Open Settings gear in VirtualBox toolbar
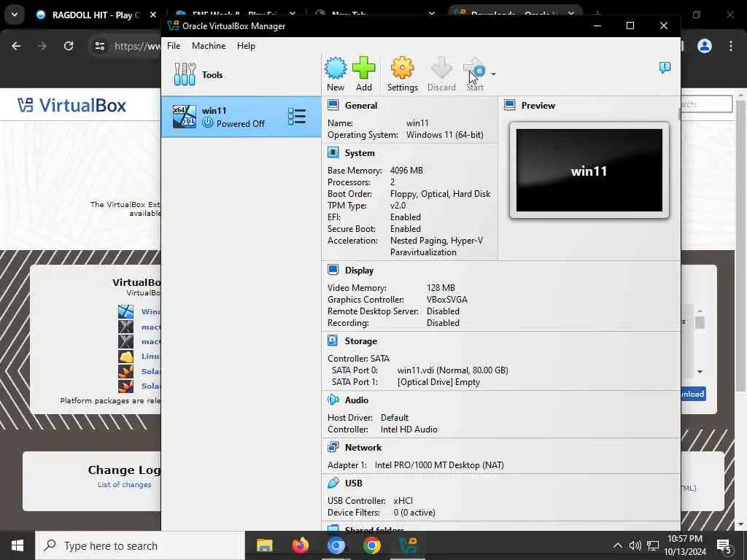The width and height of the screenshot is (747, 560). (403, 74)
